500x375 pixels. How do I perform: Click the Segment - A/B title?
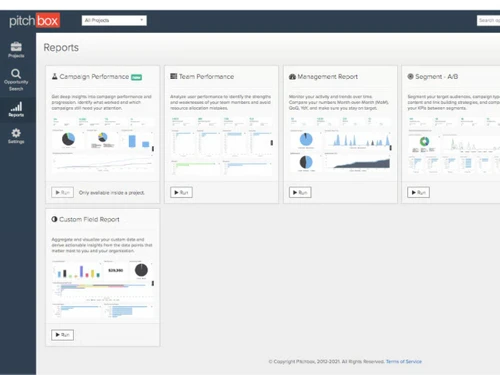tap(437, 77)
